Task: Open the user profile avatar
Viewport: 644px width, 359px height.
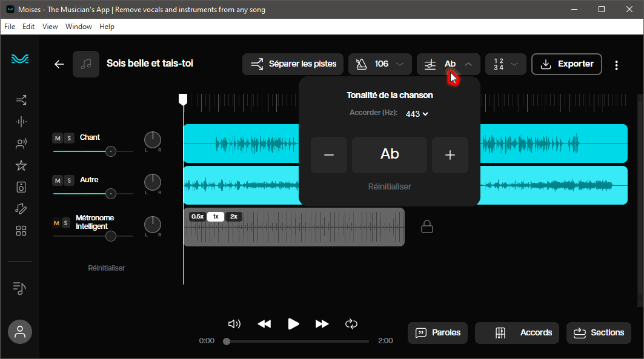Action: tap(20, 332)
